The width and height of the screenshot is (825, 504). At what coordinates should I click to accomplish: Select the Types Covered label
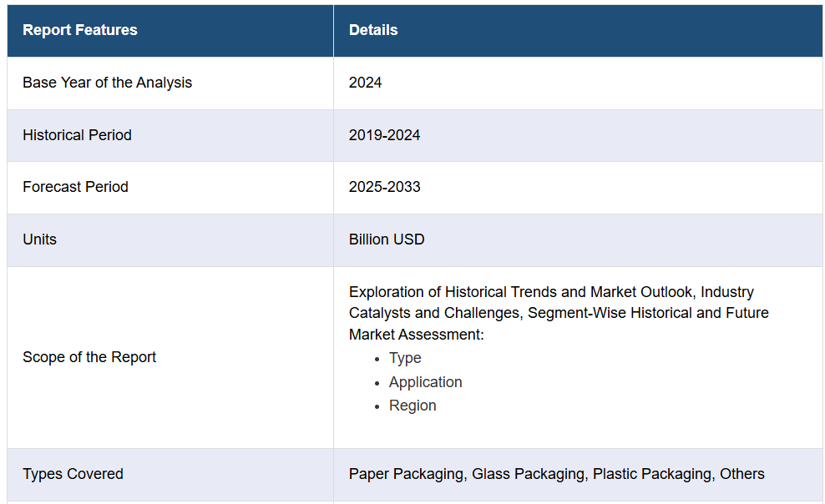click(x=73, y=473)
